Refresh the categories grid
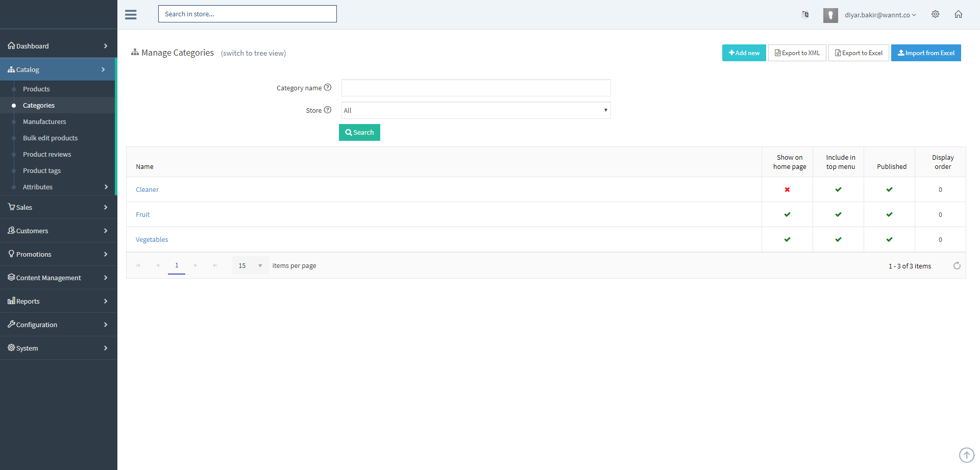Viewport: 980px width, 470px height. (957, 266)
